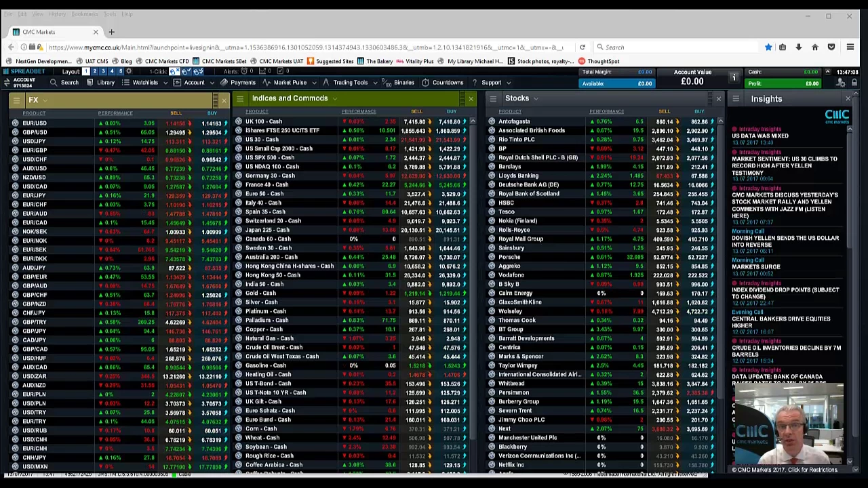The width and height of the screenshot is (868, 488).
Task: Collapse account summary with the up chevron
Action: coord(827,72)
